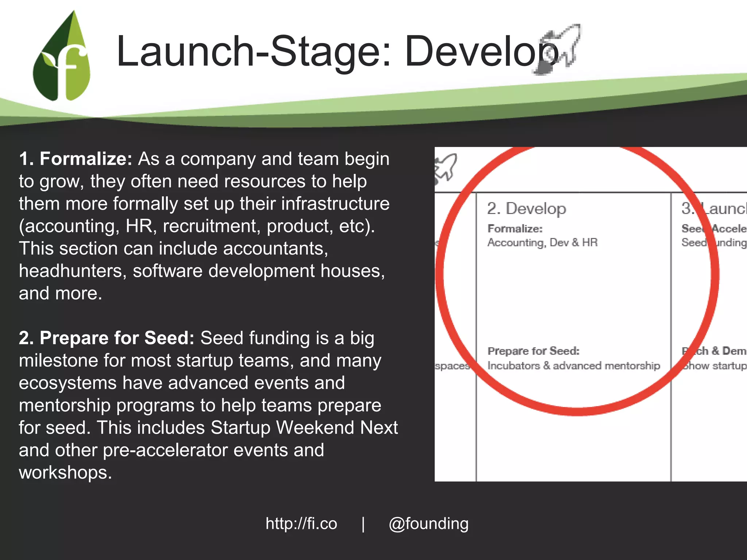Click the words 'headhunters, software development houses,'
This screenshot has height=560, width=747.
click(202, 271)
